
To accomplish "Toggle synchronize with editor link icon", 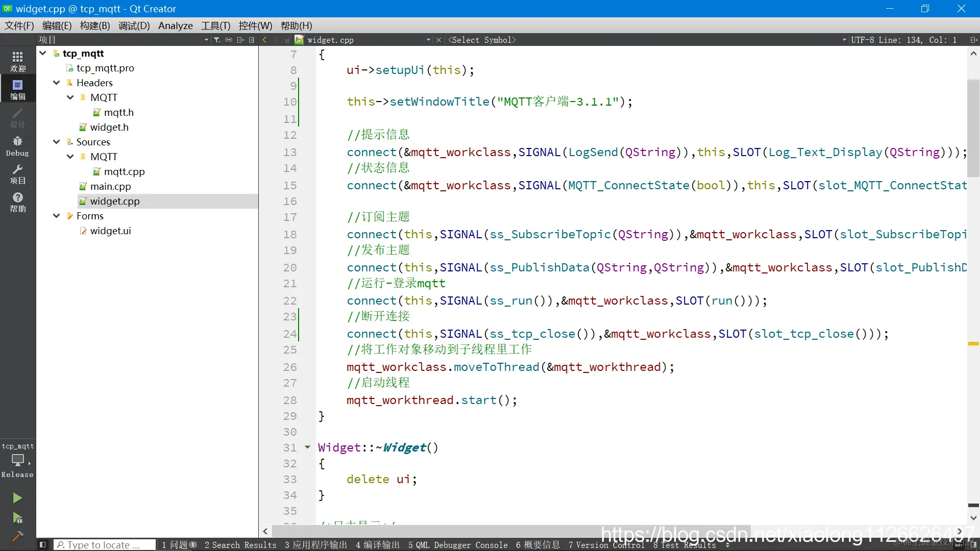I will coord(229,40).
